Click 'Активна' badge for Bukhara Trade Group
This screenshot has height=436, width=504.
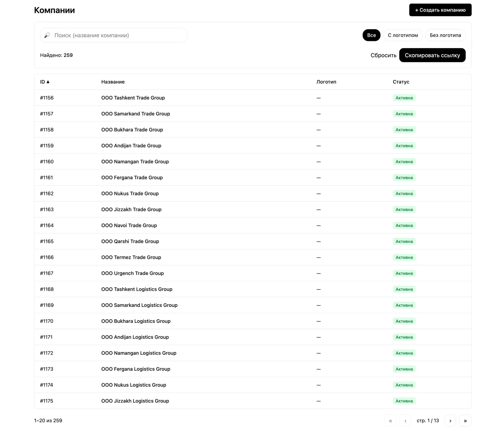click(404, 130)
